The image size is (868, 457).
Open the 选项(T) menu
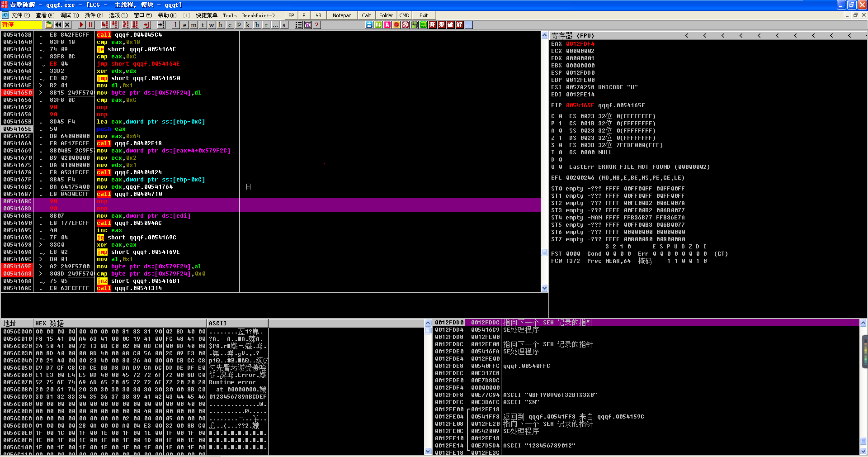coord(118,15)
